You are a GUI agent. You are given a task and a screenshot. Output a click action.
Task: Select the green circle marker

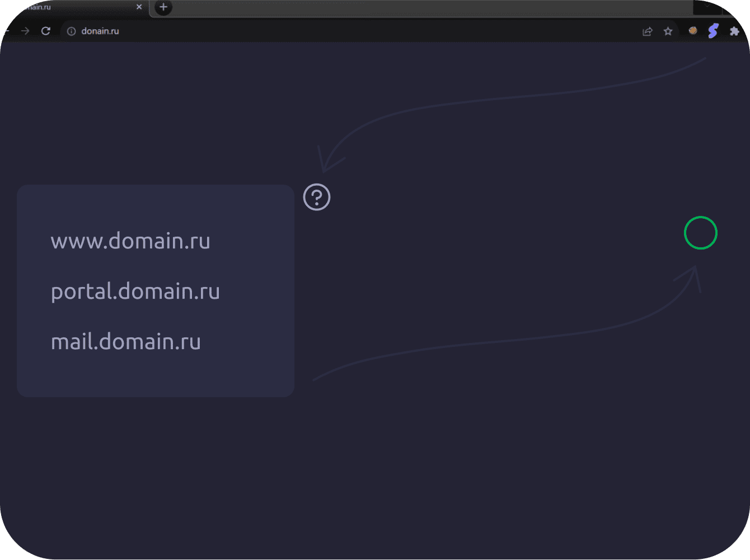701,233
